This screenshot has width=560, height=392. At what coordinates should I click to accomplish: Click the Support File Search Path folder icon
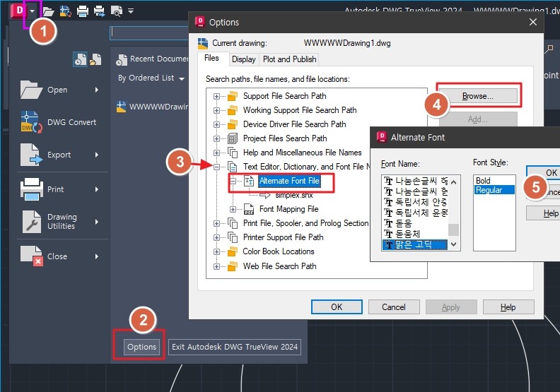[233, 96]
